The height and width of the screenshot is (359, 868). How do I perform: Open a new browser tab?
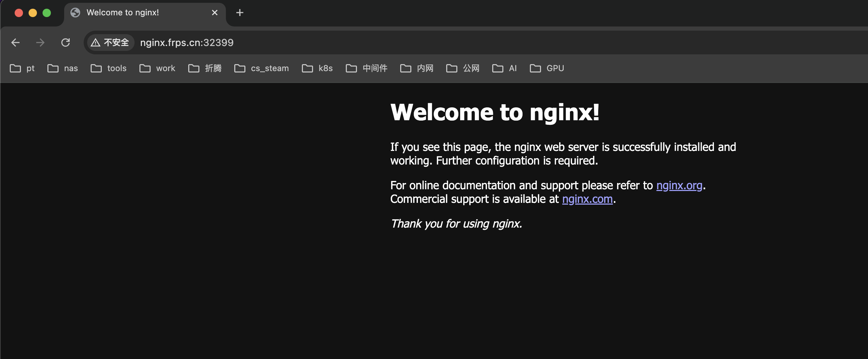(x=239, y=13)
